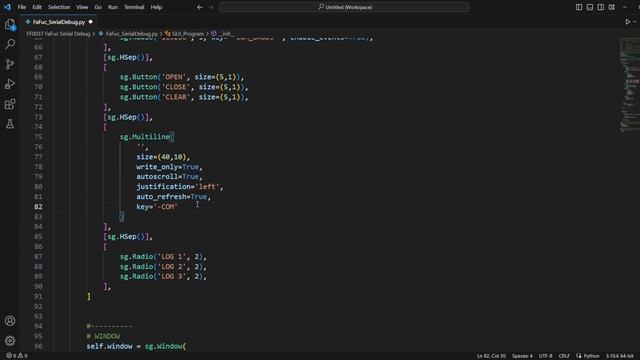
Task: Open the run options dropdown arrow
Action: [x=635, y=22]
